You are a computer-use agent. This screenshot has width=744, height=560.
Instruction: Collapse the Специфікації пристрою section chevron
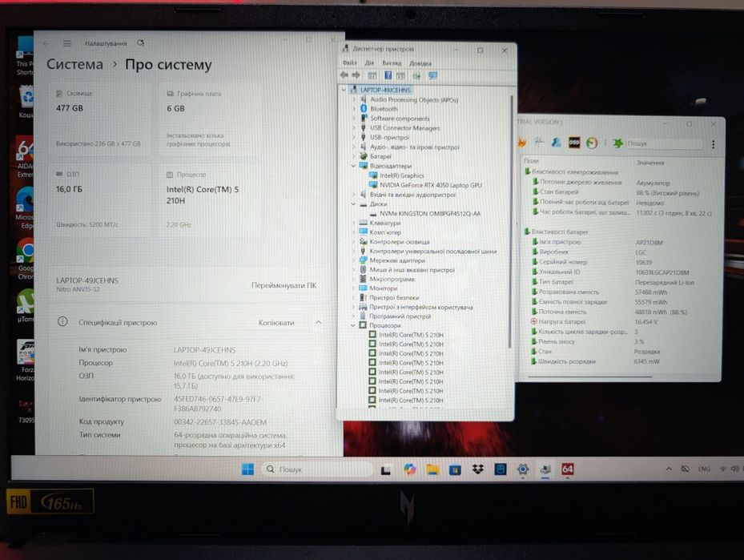[x=319, y=322]
